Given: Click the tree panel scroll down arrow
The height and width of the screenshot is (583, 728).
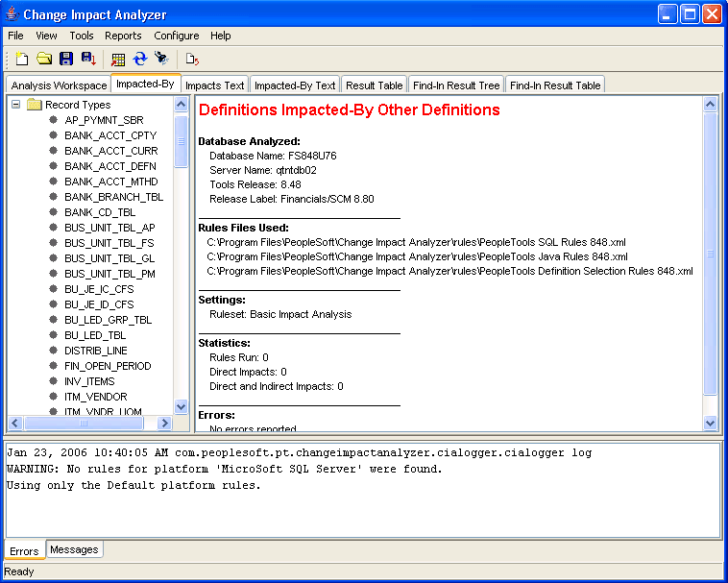Looking at the screenshot, I should click(181, 407).
